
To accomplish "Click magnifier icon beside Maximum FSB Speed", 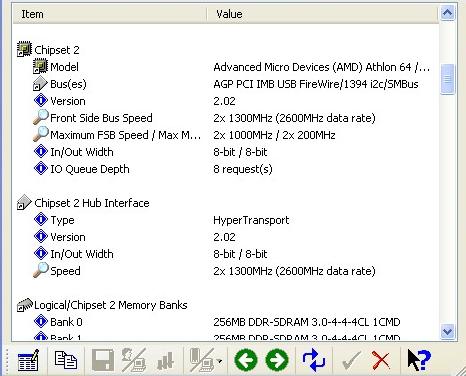I will (x=41, y=134).
